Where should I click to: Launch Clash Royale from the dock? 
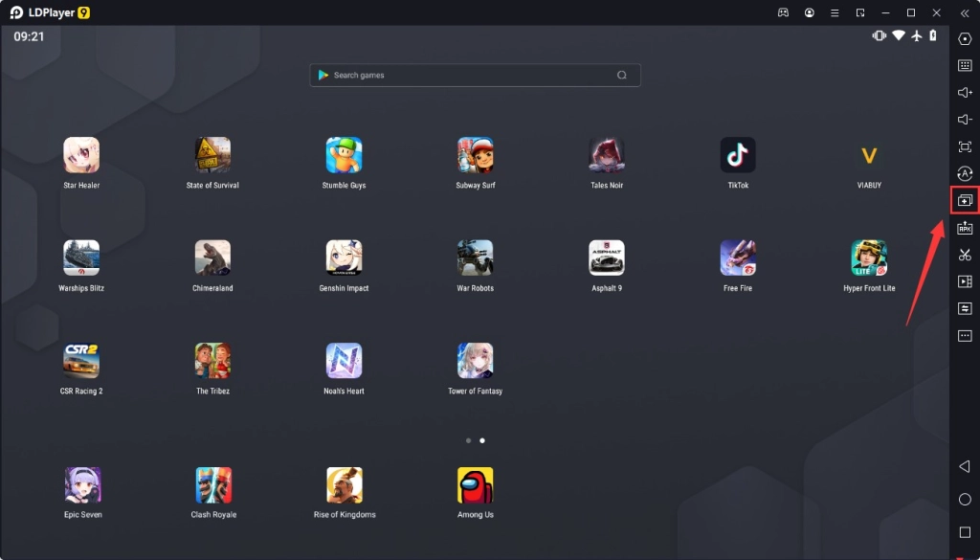point(213,485)
